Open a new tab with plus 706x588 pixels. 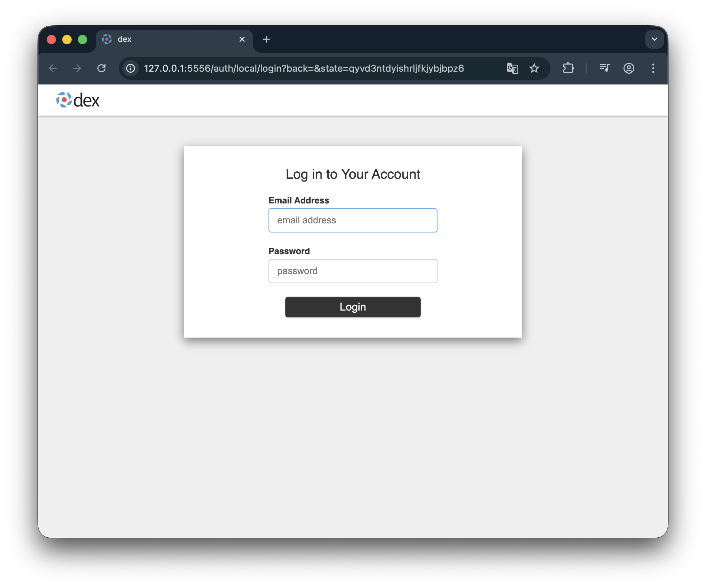[x=266, y=39]
